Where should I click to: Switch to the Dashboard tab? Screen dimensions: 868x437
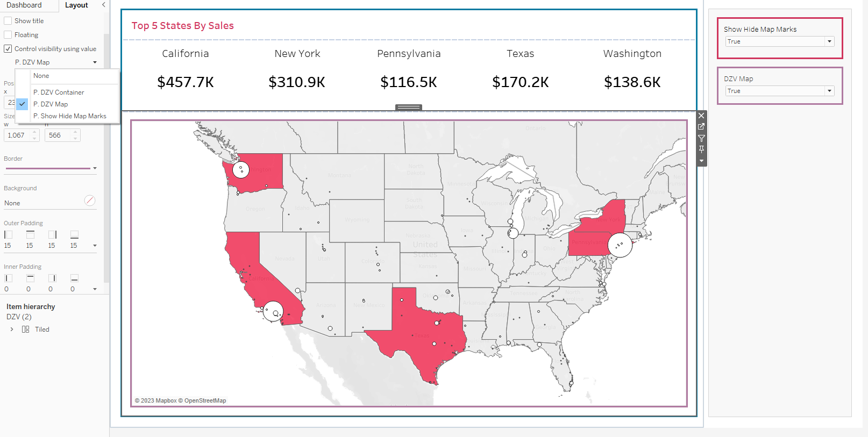tap(24, 5)
